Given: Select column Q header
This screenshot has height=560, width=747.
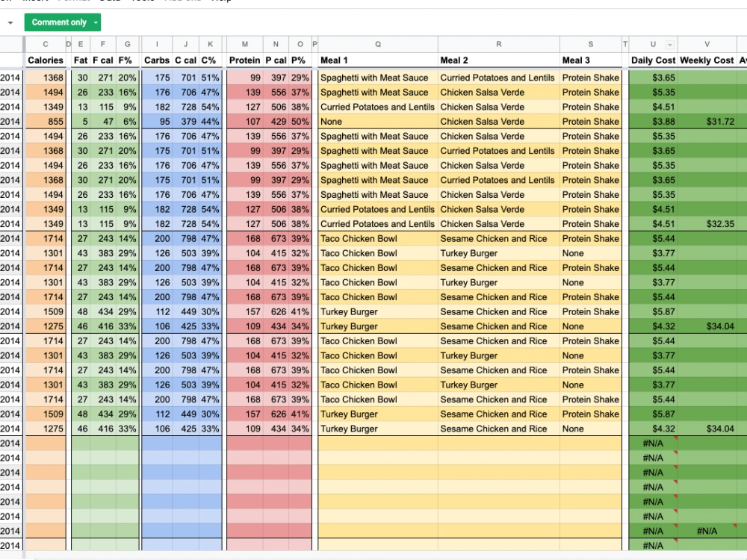Looking at the screenshot, I should pos(378,44).
